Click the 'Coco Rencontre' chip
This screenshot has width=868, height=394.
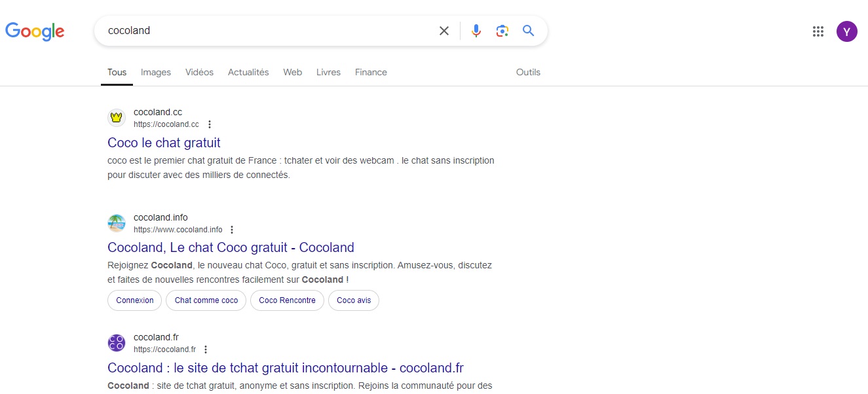(x=287, y=300)
